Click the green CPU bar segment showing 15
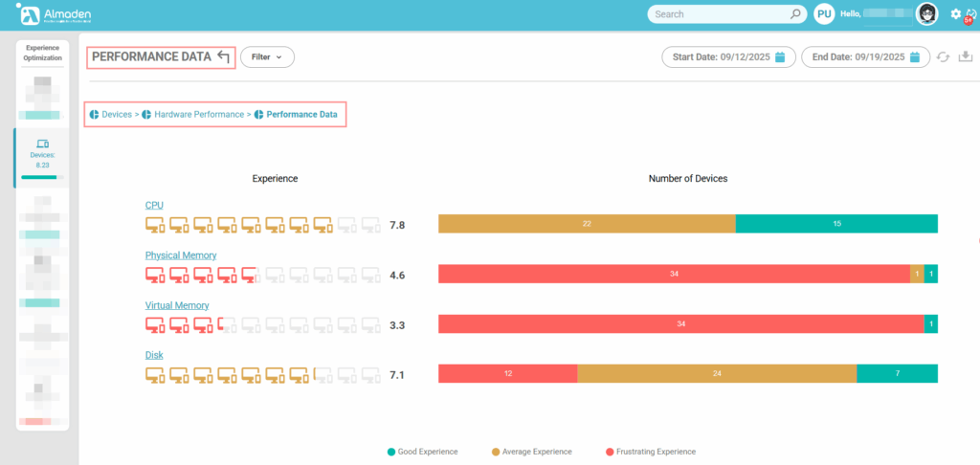980x465 pixels. click(x=836, y=224)
